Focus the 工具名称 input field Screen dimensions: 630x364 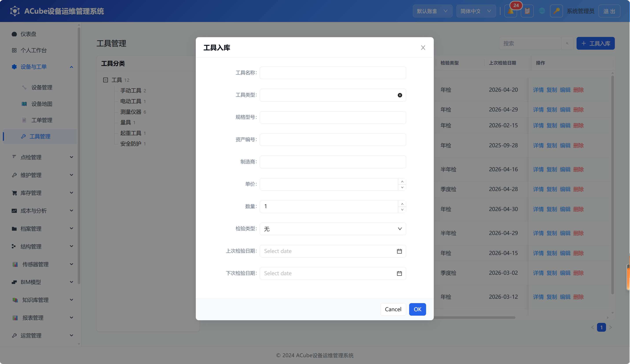[x=333, y=73]
